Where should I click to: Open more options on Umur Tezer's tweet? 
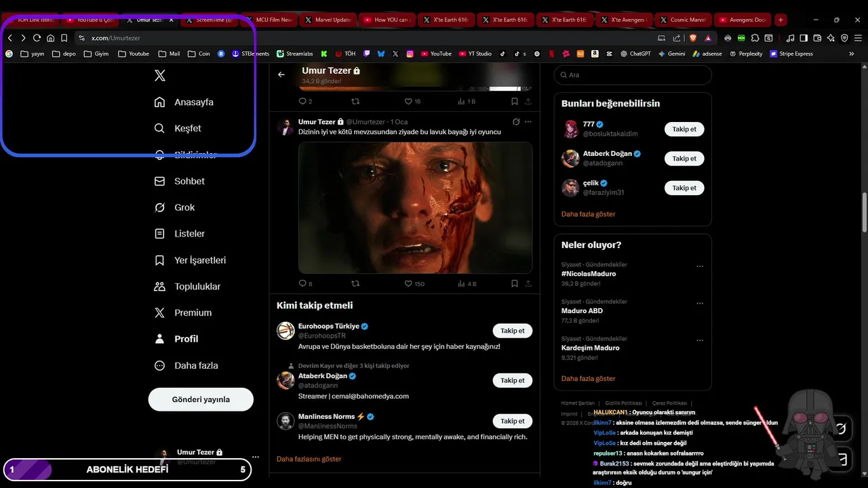tap(528, 122)
